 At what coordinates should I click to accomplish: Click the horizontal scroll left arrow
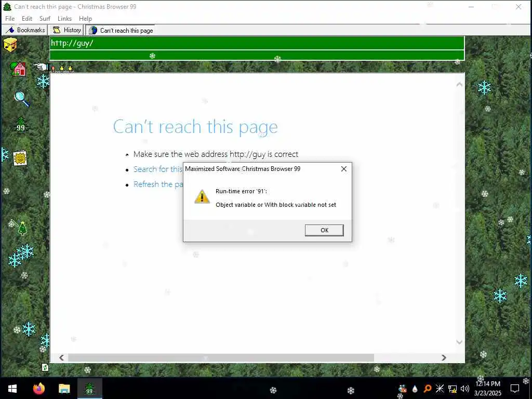click(x=61, y=357)
